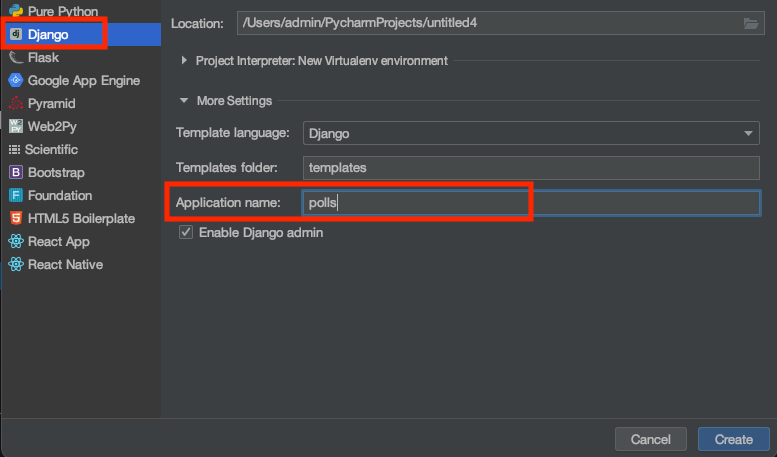This screenshot has width=777, height=457.
Task: Select the Pure Python project icon
Action: [x=16, y=10]
